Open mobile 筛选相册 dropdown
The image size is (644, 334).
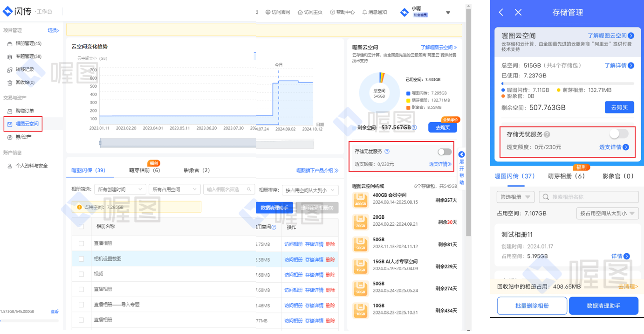pos(515,197)
